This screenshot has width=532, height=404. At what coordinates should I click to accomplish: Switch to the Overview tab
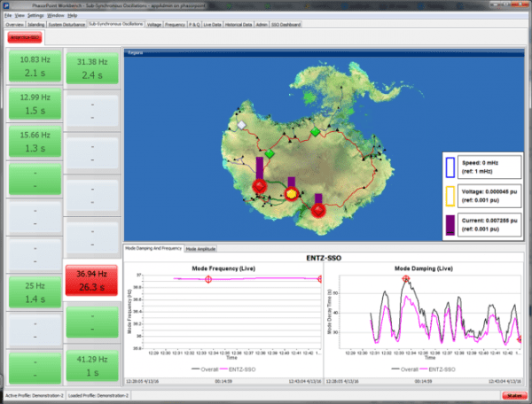14,25
